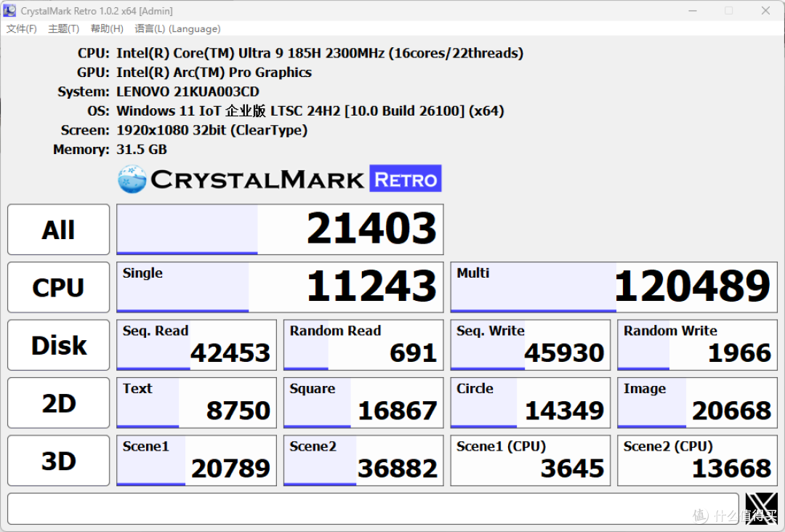Select the 3D Scene1 score 20789
This screenshot has width=785, height=532.
(x=196, y=461)
